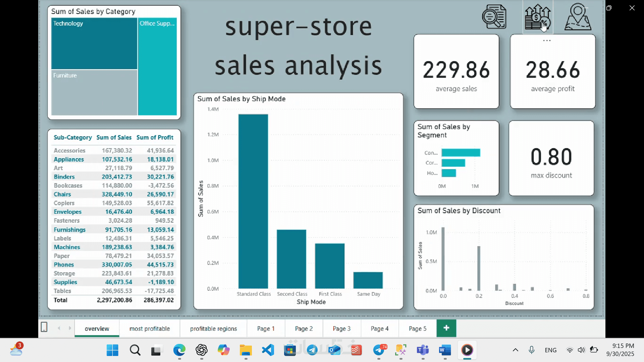Click the map location pin icon
This screenshot has width=644, height=362.
578,17
